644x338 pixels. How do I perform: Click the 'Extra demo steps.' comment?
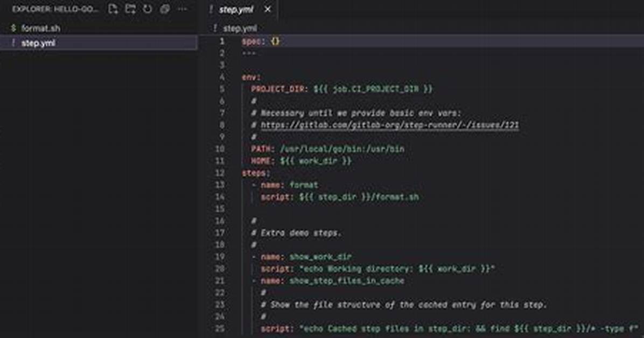coord(296,233)
